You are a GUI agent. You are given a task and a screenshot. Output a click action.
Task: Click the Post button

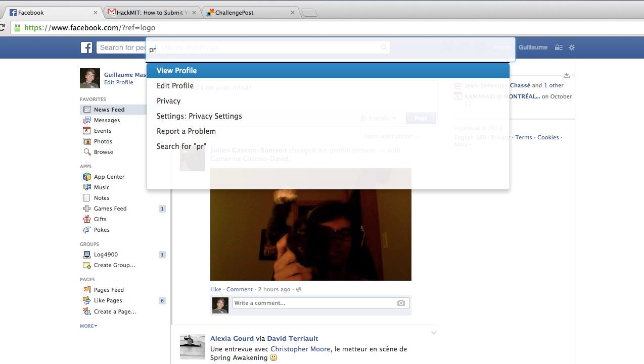421,118
